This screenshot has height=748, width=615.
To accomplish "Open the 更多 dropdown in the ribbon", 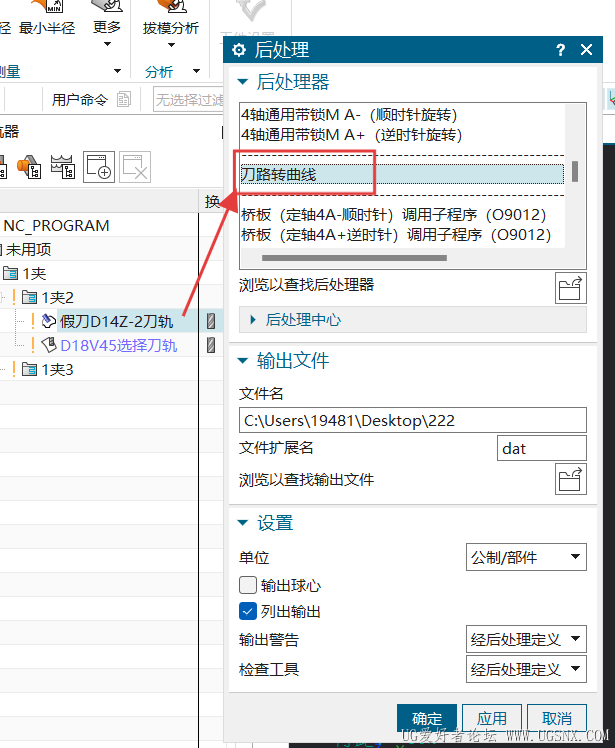I will 107,24.
